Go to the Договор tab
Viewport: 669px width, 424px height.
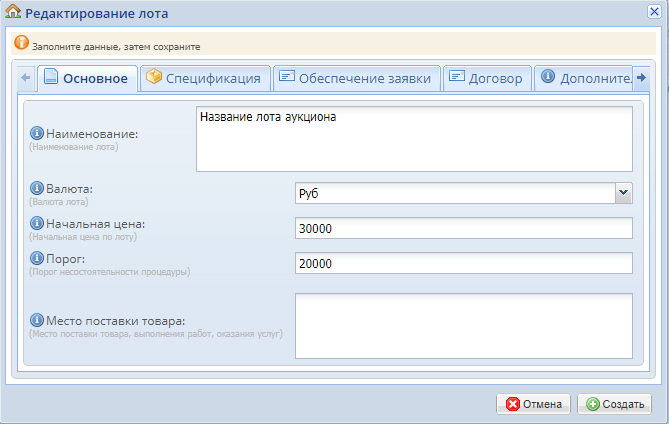tap(485, 79)
